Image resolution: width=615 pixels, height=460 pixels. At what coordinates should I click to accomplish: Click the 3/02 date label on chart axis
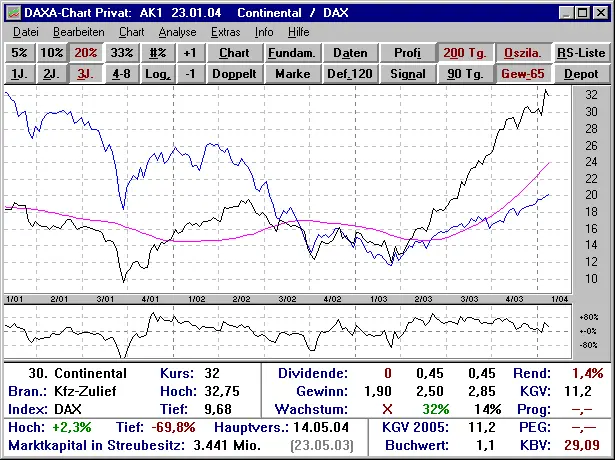(x=287, y=299)
